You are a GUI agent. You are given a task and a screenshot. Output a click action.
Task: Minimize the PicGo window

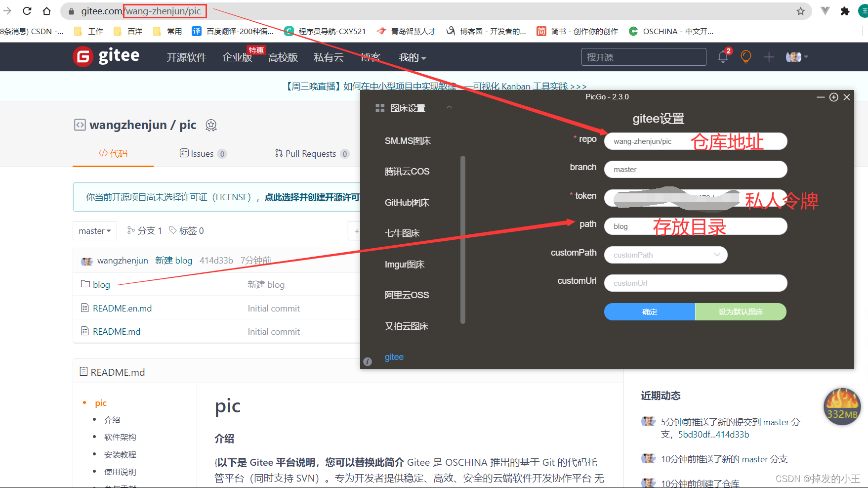(x=821, y=97)
